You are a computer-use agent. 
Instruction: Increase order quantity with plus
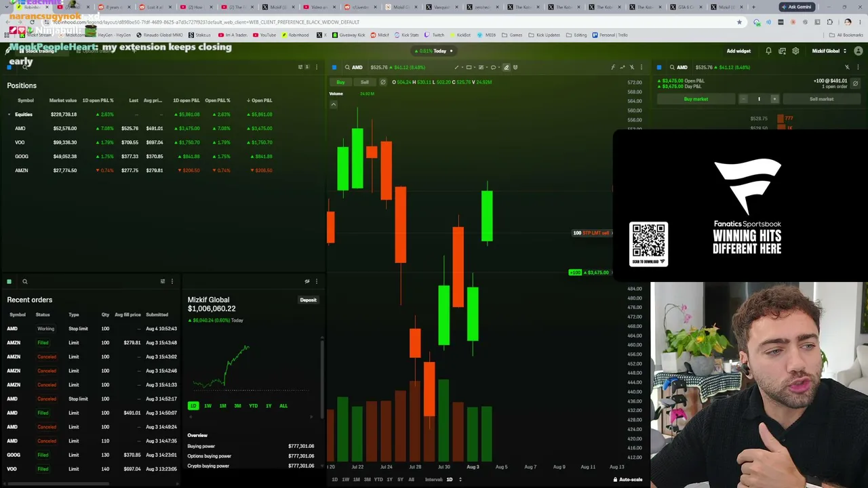[x=774, y=99]
